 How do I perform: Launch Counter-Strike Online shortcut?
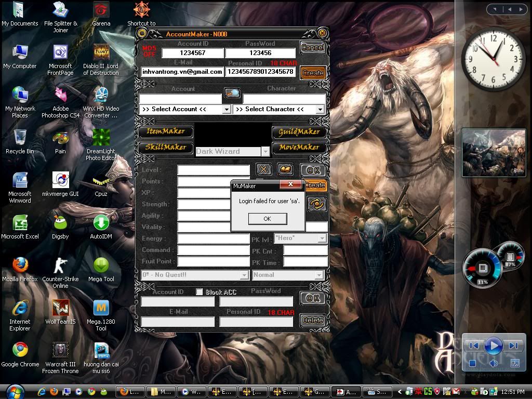click(x=60, y=273)
